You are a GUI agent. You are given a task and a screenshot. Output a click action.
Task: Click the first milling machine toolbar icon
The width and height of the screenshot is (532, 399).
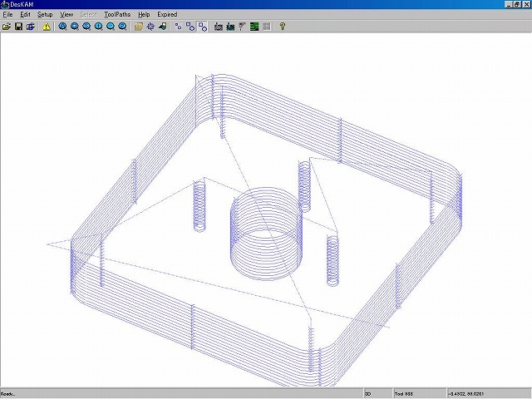pos(219,27)
